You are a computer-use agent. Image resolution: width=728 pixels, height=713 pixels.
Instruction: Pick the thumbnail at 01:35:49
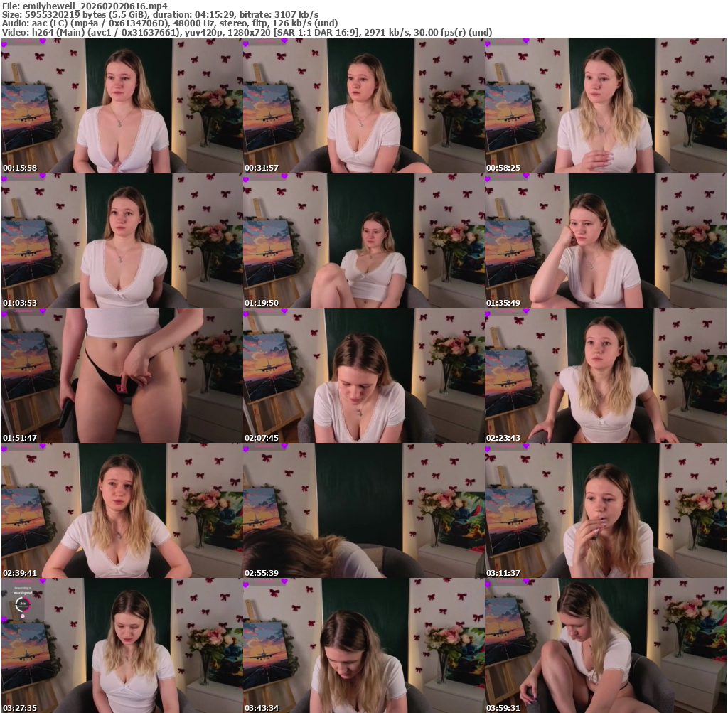[x=606, y=240]
